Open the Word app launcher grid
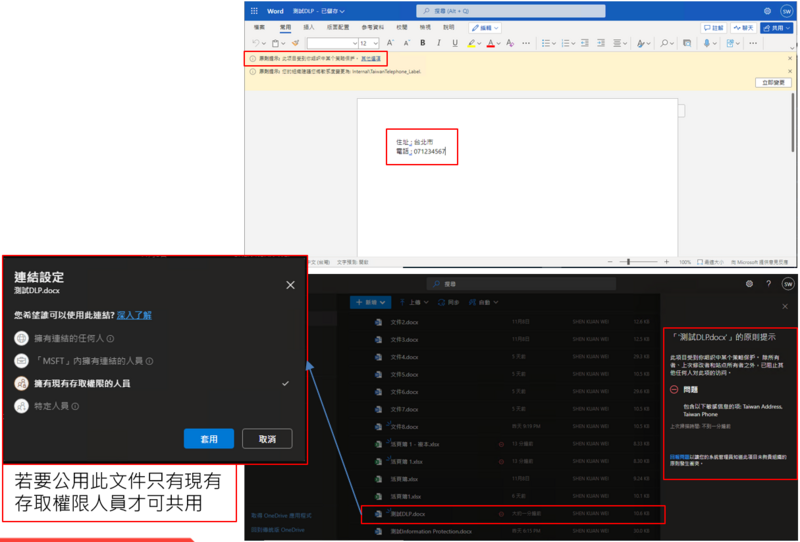 254,11
